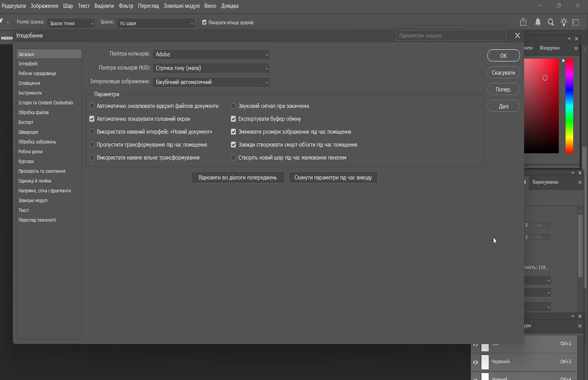Image resolution: width=588 pixels, height=380 pixels.
Task: Open the lightbulb Discover icon
Action: click(x=564, y=22)
